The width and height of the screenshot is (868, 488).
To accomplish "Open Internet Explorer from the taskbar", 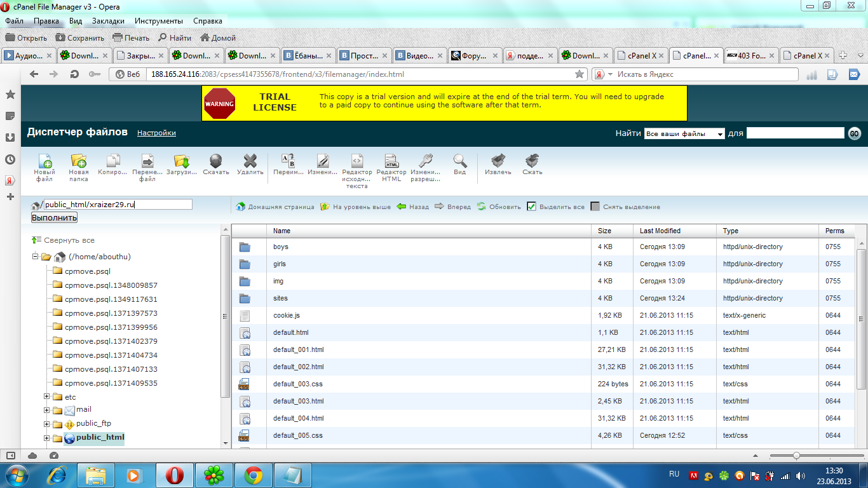I will [x=56, y=475].
